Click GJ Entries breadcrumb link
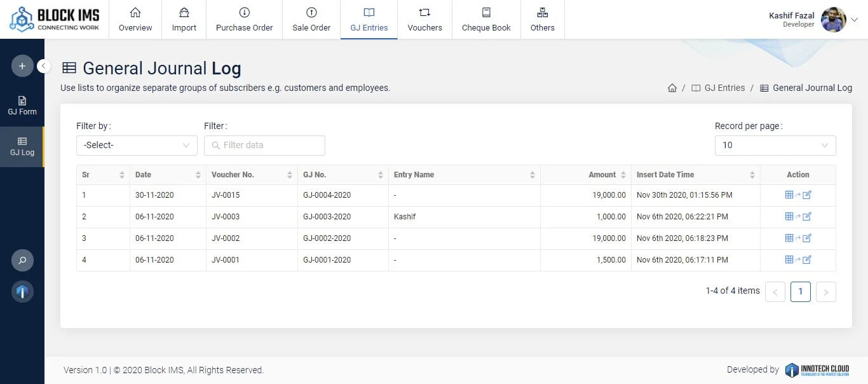This screenshot has width=868, height=384. click(724, 88)
